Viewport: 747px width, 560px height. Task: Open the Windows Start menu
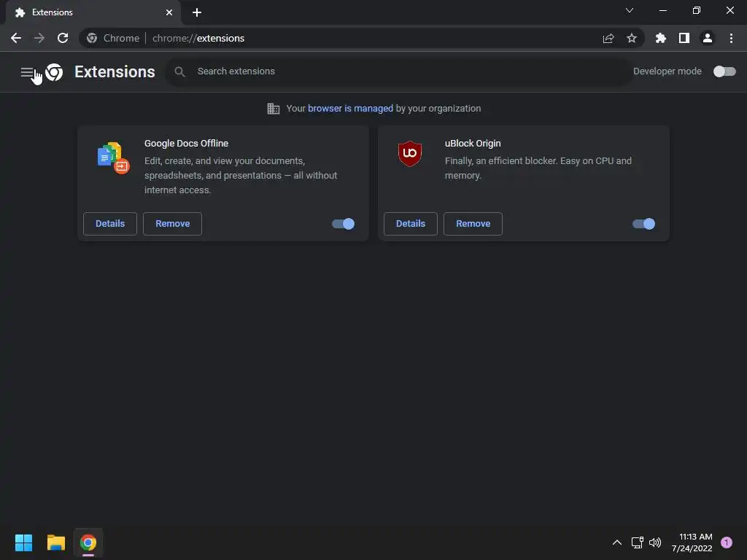(x=23, y=542)
